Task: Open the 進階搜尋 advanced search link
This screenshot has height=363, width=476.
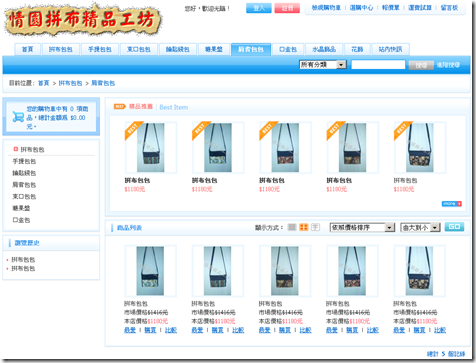Action: 448,65
